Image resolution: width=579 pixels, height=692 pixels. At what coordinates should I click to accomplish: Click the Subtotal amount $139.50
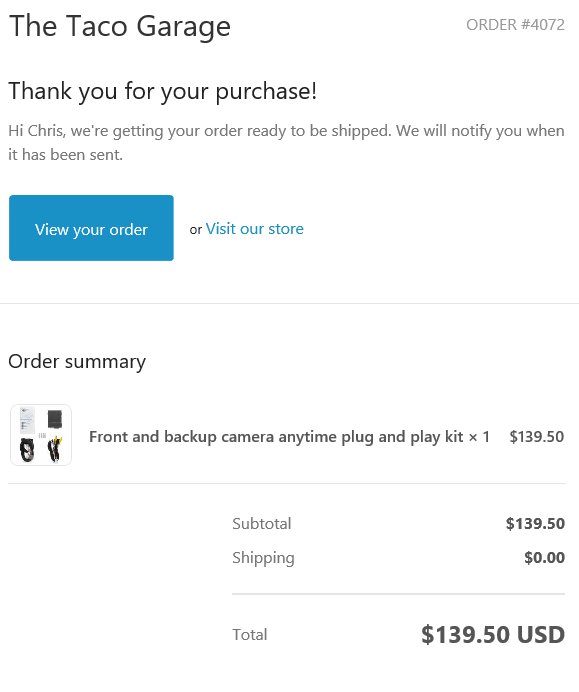tap(535, 523)
